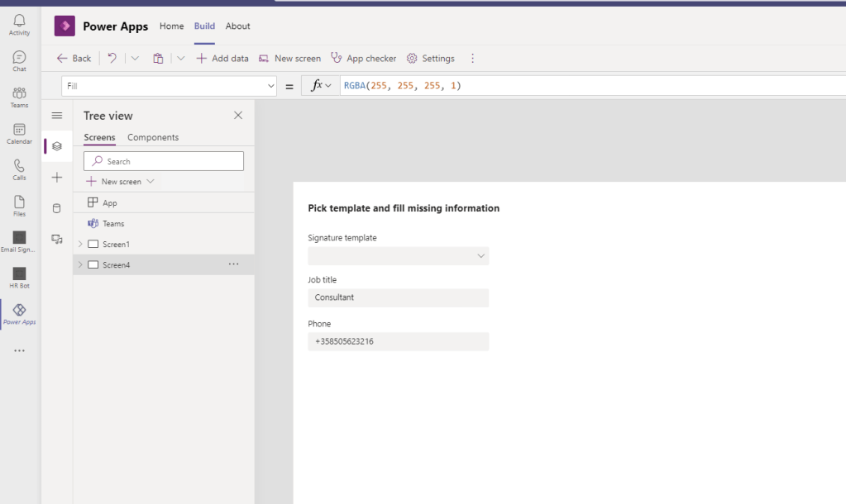Click the Add data button
The image size is (846, 504).
[222, 59]
